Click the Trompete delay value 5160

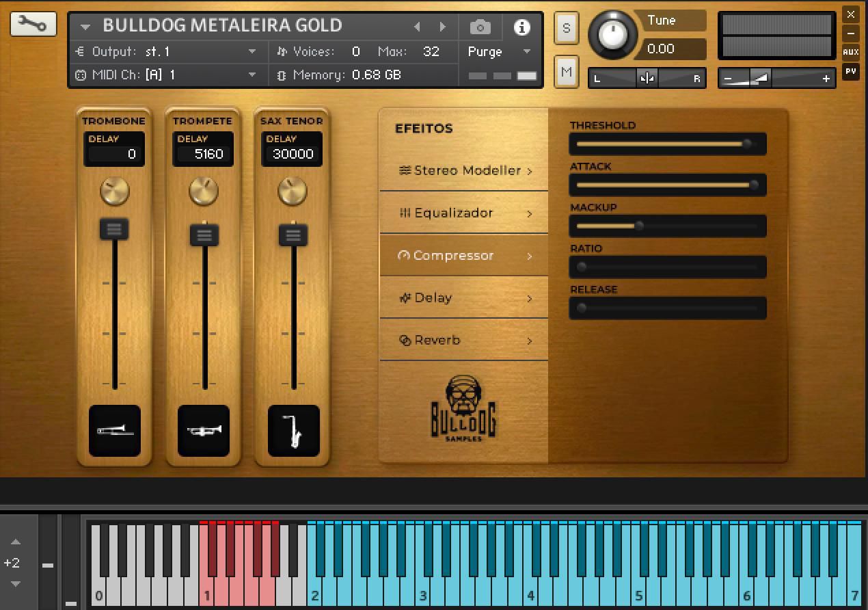tap(204, 154)
